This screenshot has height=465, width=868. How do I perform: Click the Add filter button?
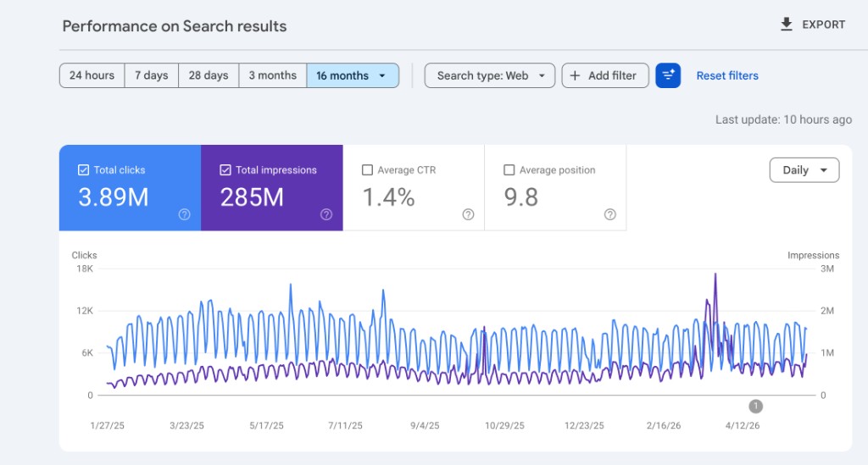605,75
